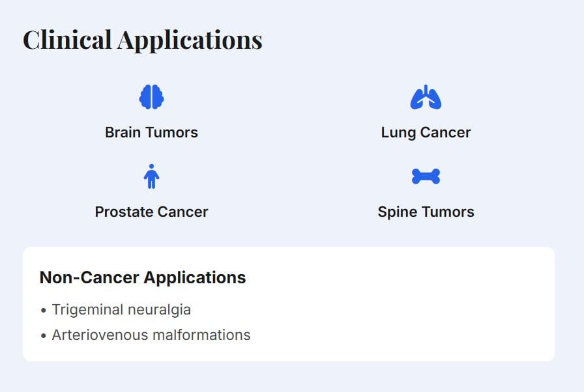
Task: Click the Non-Cancer Applications heading
Action: [x=143, y=277]
